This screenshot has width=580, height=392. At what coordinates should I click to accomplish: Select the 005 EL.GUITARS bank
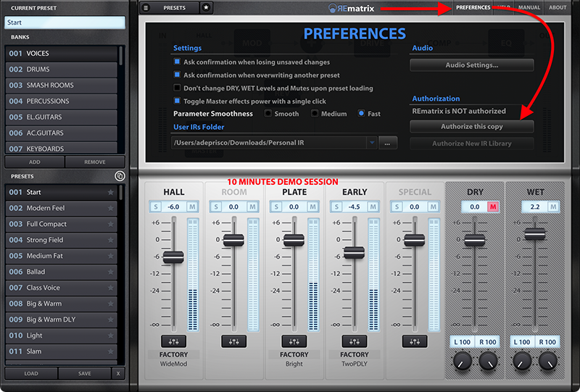[x=61, y=117]
